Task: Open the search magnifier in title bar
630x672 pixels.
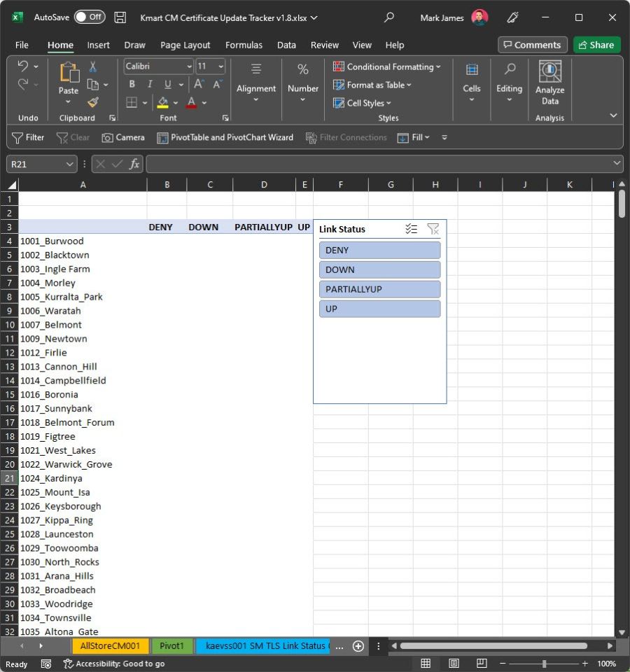Action: 388,17
